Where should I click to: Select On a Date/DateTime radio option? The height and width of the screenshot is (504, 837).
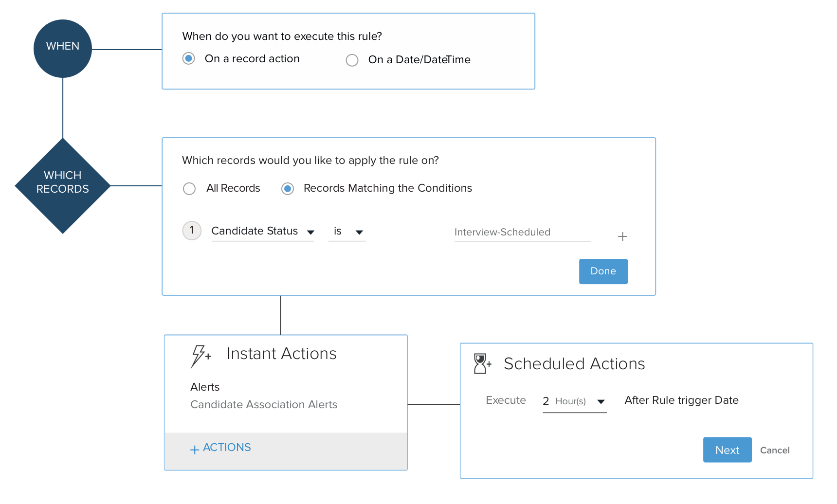point(352,60)
